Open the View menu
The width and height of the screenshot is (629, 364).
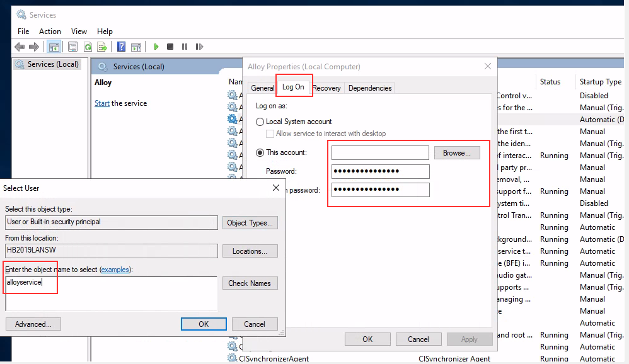click(x=79, y=31)
